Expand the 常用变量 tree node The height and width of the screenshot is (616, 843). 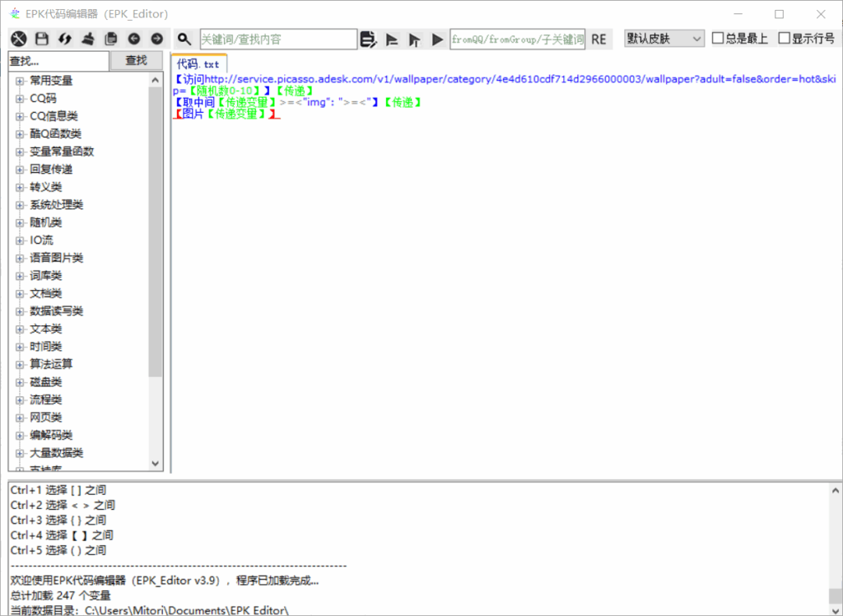[x=21, y=81]
